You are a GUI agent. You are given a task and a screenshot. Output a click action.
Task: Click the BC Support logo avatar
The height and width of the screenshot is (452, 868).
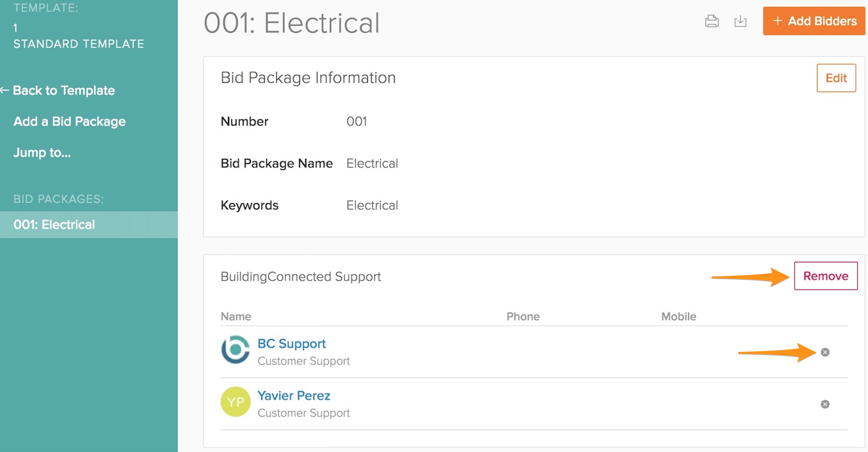[236, 350]
